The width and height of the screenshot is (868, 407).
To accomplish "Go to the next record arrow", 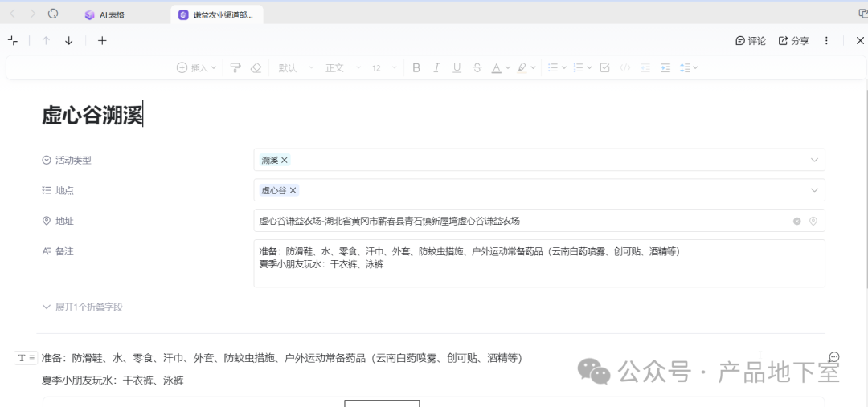I will click(69, 41).
